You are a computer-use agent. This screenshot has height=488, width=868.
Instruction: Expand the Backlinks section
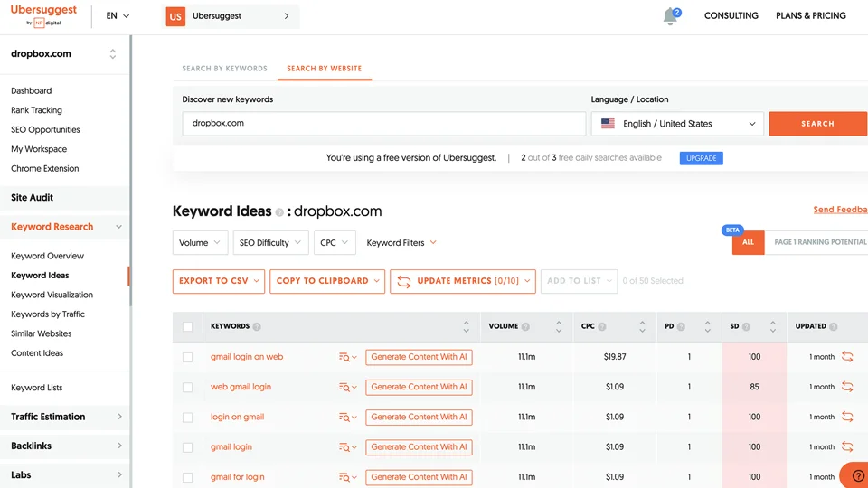tap(65, 446)
